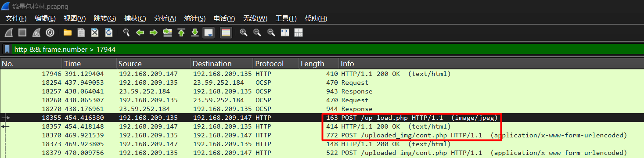Open the 电话(Y) menu

(x=224, y=18)
